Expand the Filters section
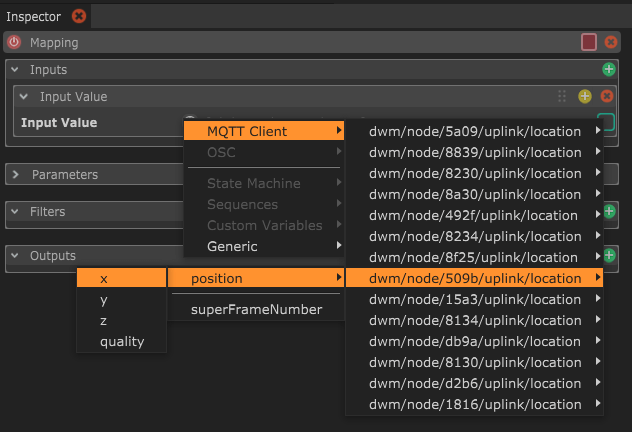Viewport: 632px width, 432px height. coord(16,212)
